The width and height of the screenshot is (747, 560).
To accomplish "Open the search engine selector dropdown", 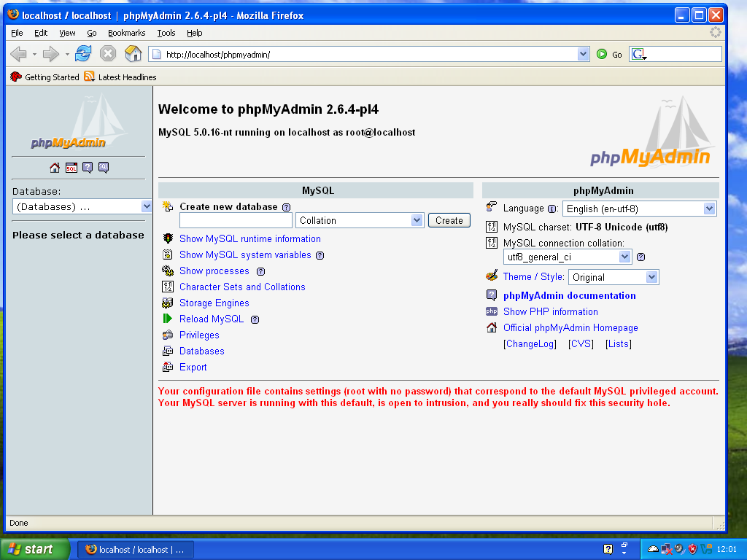I will [x=639, y=54].
